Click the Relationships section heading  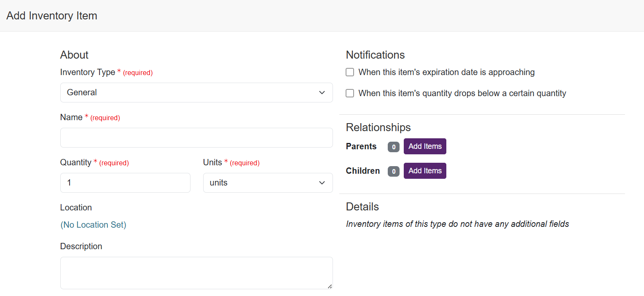[378, 127]
